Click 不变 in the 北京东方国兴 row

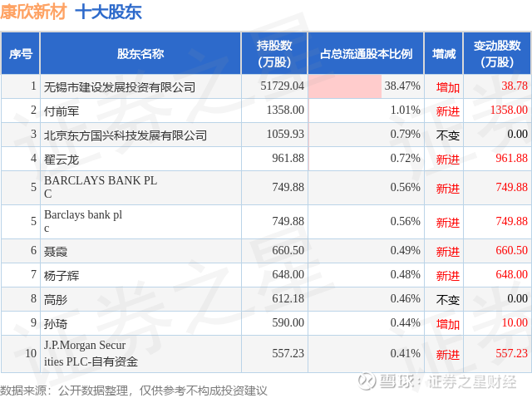point(447,135)
